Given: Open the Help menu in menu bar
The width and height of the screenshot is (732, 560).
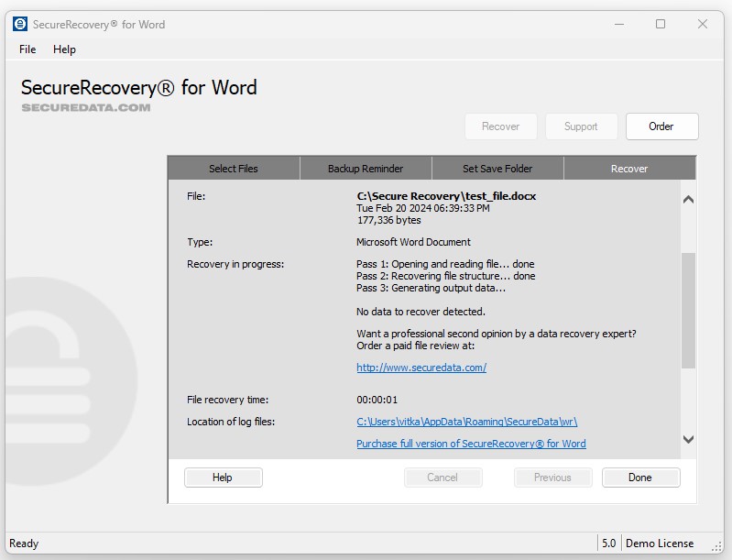Looking at the screenshot, I should (x=64, y=49).
